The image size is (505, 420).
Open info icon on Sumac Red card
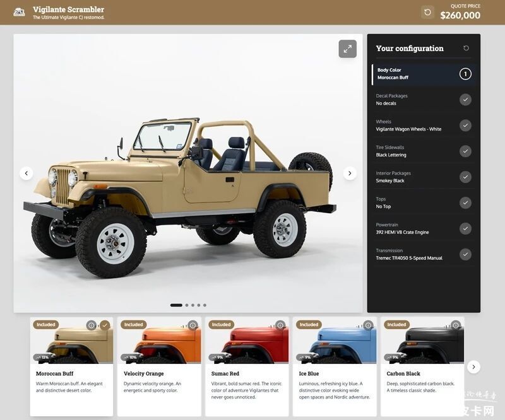pyautogui.click(x=280, y=325)
